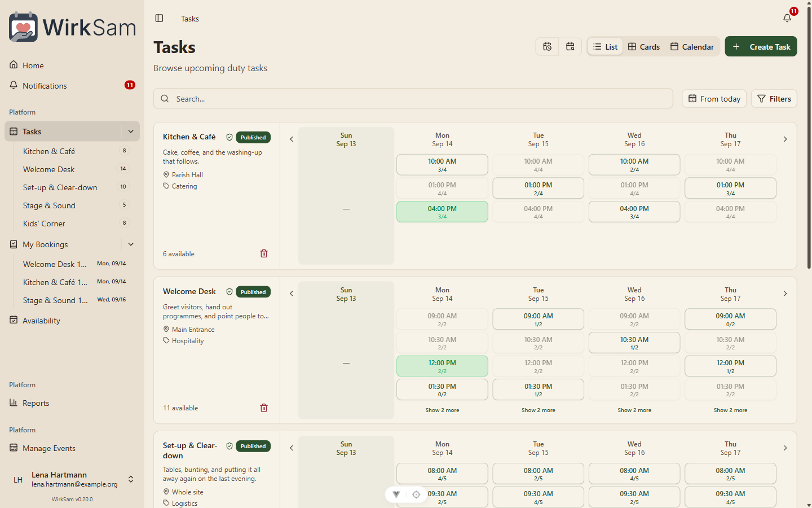Go to next days in Set-up & Clear-down

785,448
